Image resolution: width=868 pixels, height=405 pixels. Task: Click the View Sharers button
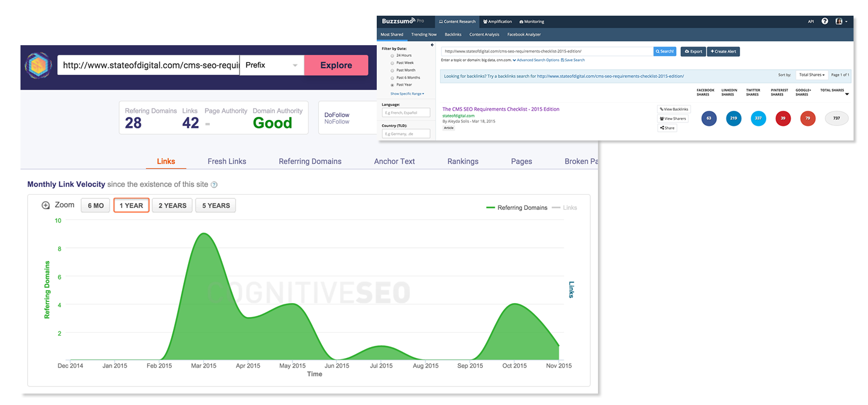pos(673,119)
